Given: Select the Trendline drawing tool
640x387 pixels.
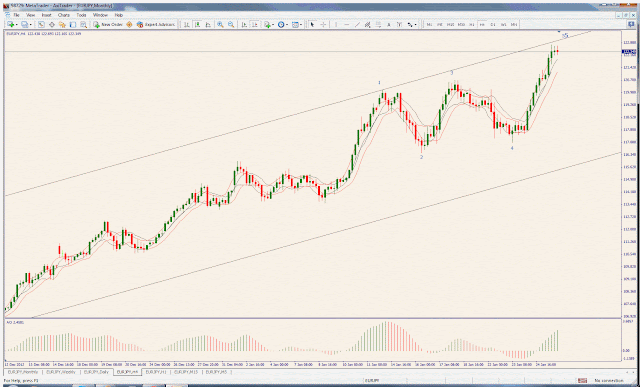Looking at the screenshot, I should [x=357, y=24].
